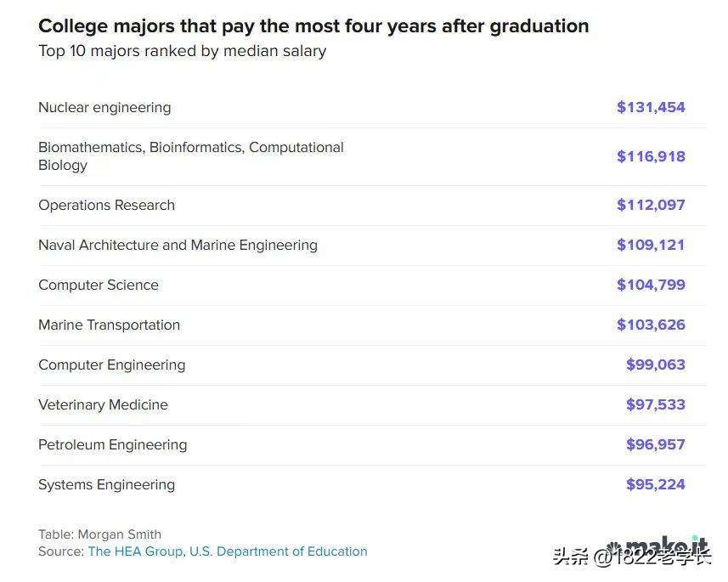This screenshot has height=582, width=728.
Task: Click the chart title about college majors
Action: [313, 26]
